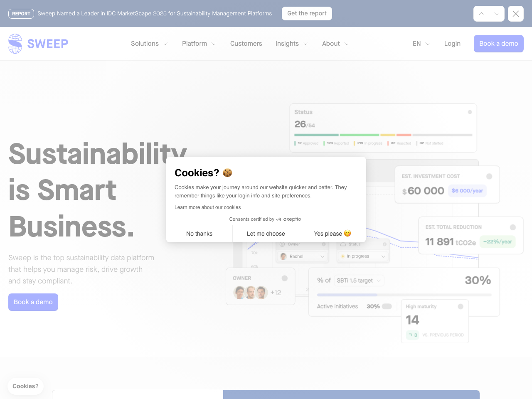Click the High maturity card dot
This screenshot has width=532, height=399.
coord(461,307)
